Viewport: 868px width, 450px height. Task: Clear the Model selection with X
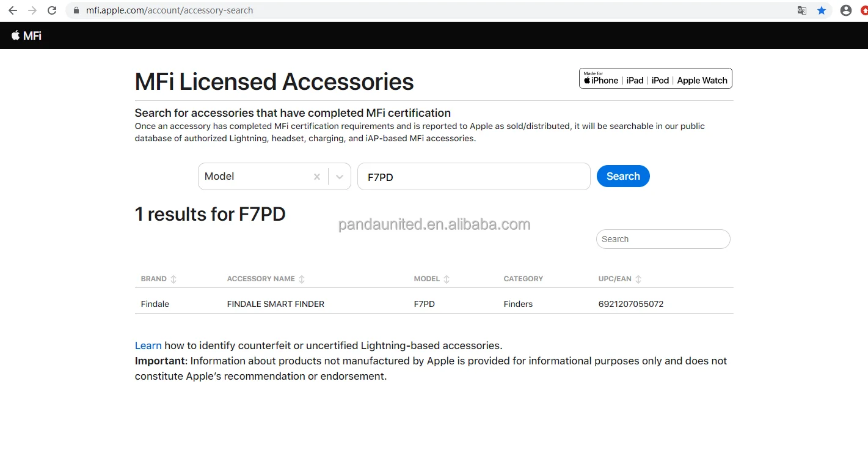tap(316, 177)
